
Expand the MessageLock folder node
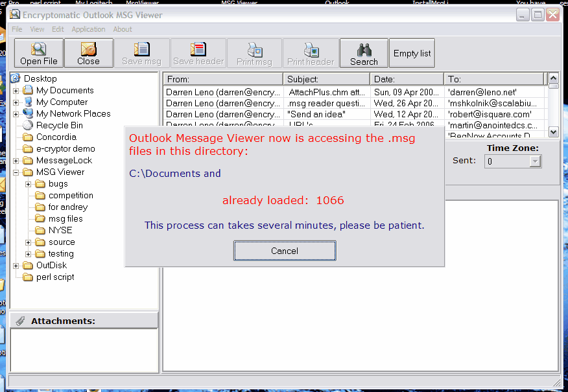(x=16, y=161)
